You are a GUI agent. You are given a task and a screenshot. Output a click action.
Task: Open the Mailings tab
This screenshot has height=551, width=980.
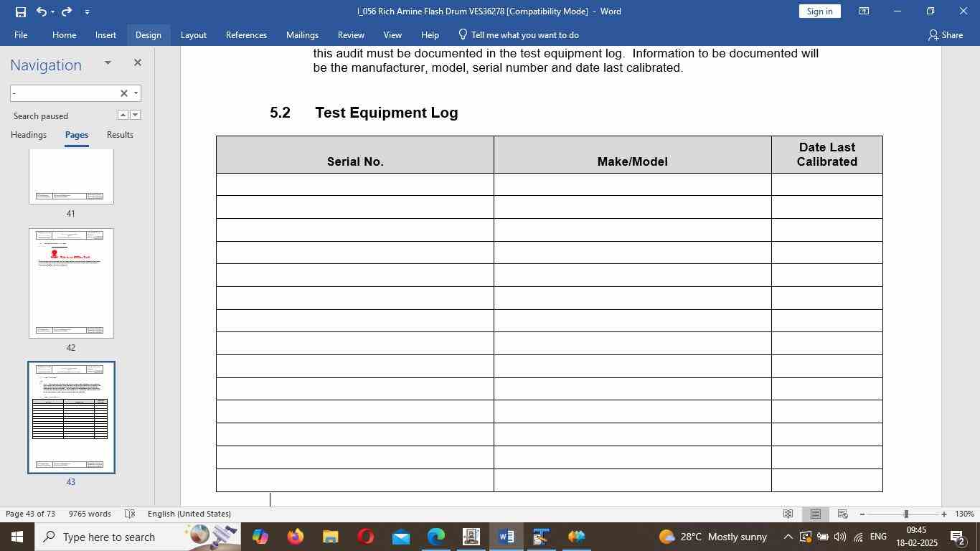(x=302, y=34)
